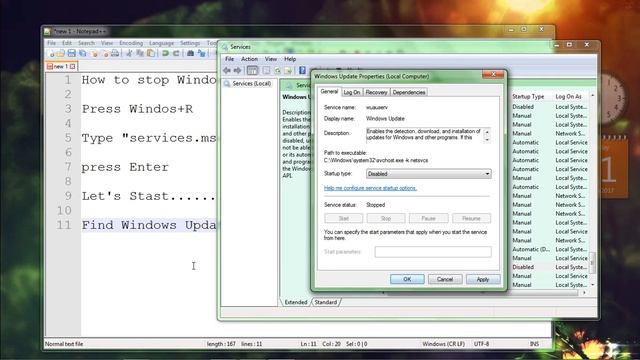Viewport: 640px width, 360px height.
Task: Click the Copy icon in Notepad++ toolbar
Action: pos(140,53)
